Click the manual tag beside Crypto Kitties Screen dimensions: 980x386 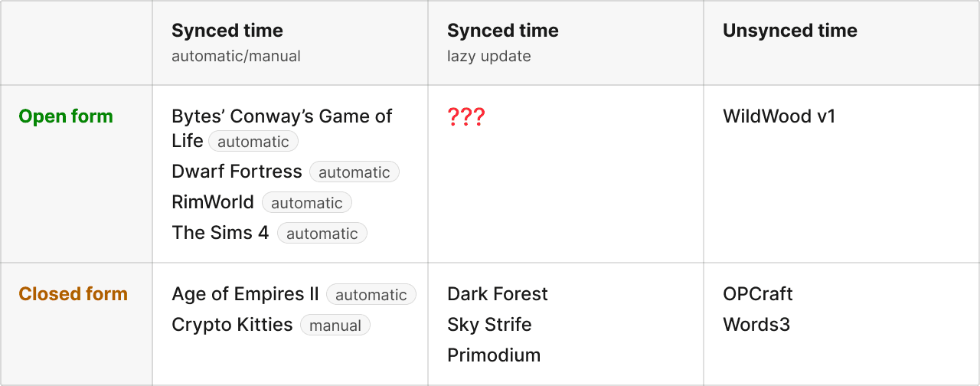(x=335, y=325)
